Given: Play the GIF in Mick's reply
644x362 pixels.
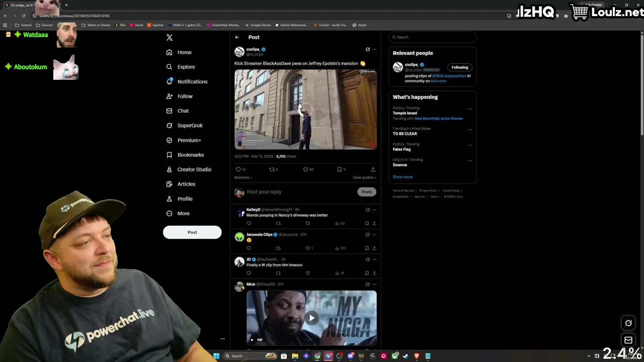Looking at the screenshot, I should click(312, 318).
